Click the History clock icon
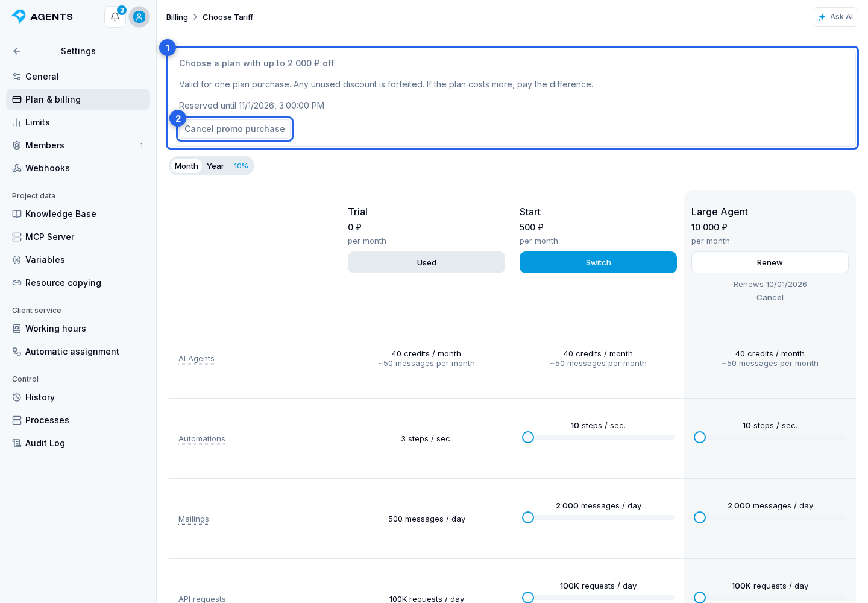 tap(17, 397)
